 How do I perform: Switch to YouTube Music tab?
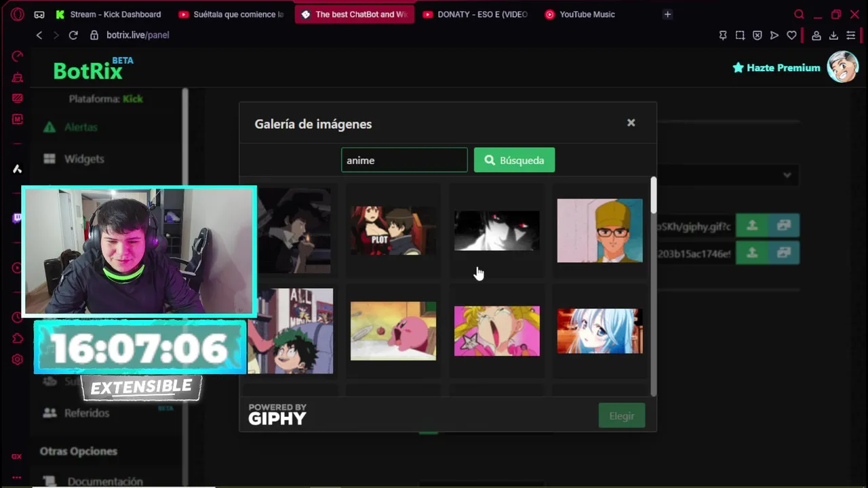pos(580,14)
